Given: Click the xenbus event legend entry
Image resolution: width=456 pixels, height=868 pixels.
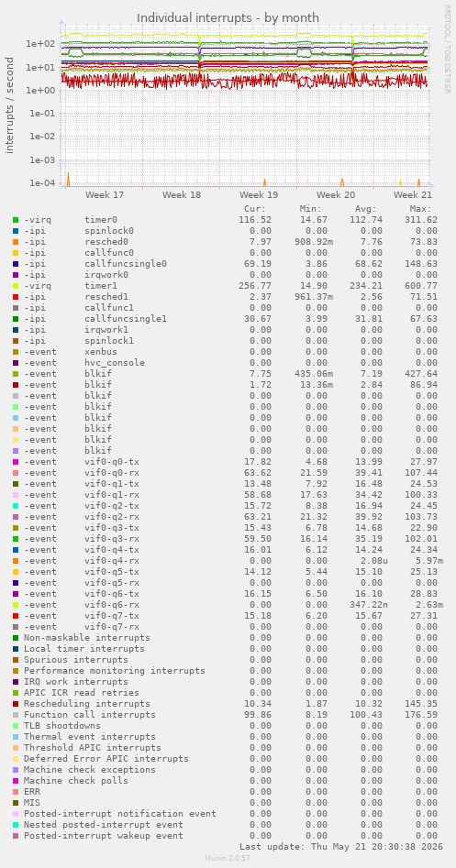Looking at the screenshot, I should point(101,352).
